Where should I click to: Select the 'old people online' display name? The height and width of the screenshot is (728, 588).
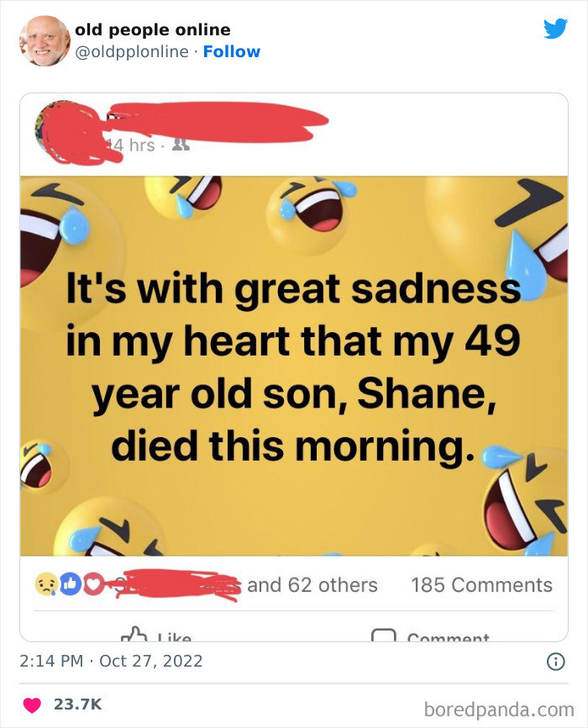point(154,29)
